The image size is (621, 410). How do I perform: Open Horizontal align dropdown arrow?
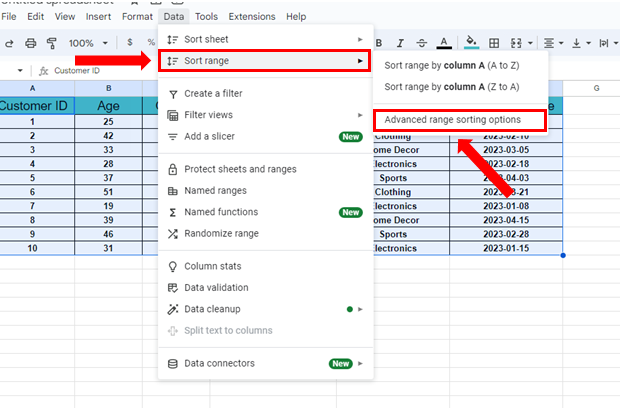(x=561, y=43)
